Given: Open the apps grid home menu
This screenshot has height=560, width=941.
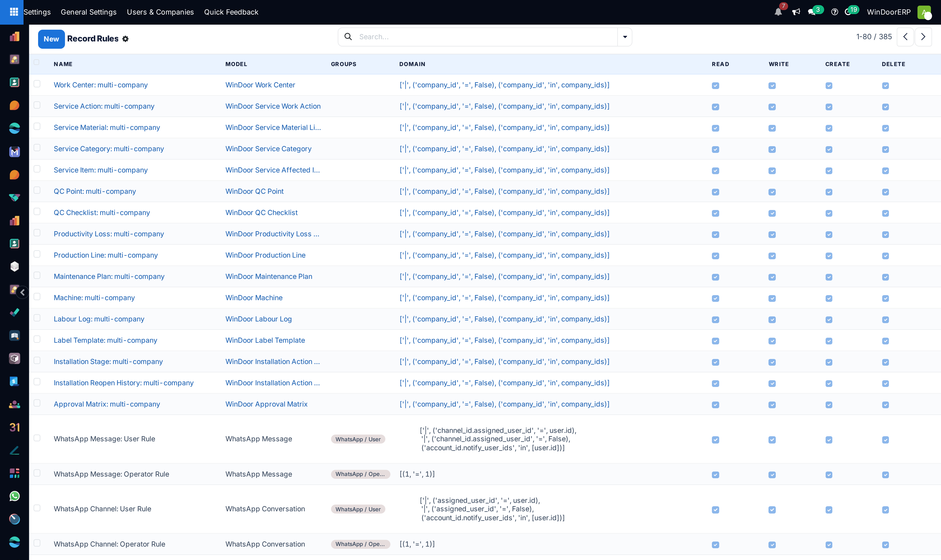Looking at the screenshot, I should coord(14,12).
